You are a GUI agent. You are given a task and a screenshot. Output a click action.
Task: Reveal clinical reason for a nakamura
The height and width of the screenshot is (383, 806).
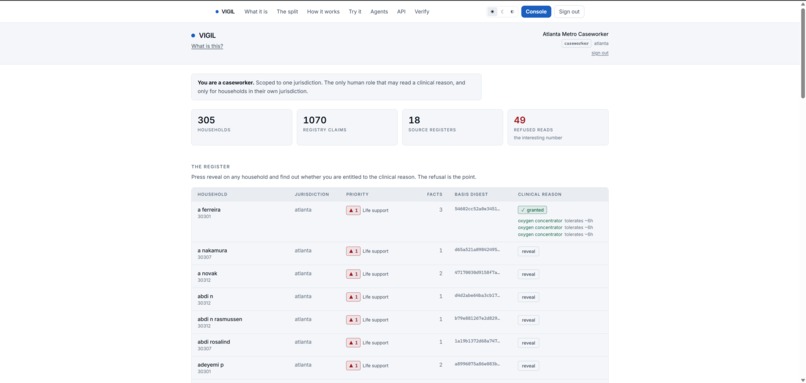pyautogui.click(x=528, y=251)
